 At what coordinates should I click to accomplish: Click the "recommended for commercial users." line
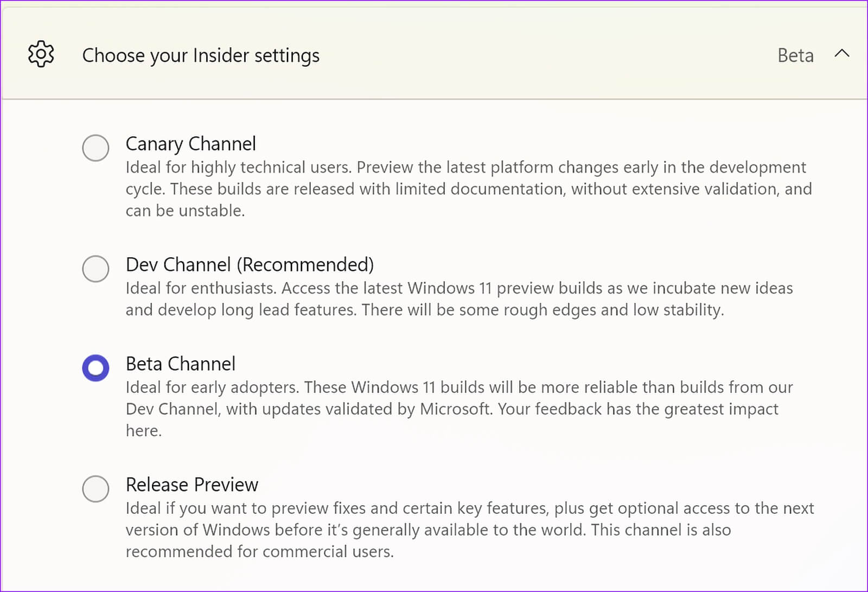(259, 552)
